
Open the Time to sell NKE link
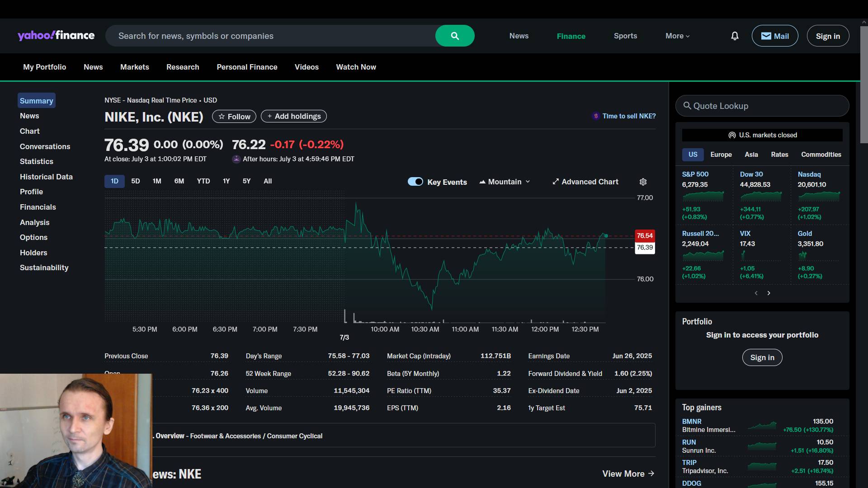(628, 116)
